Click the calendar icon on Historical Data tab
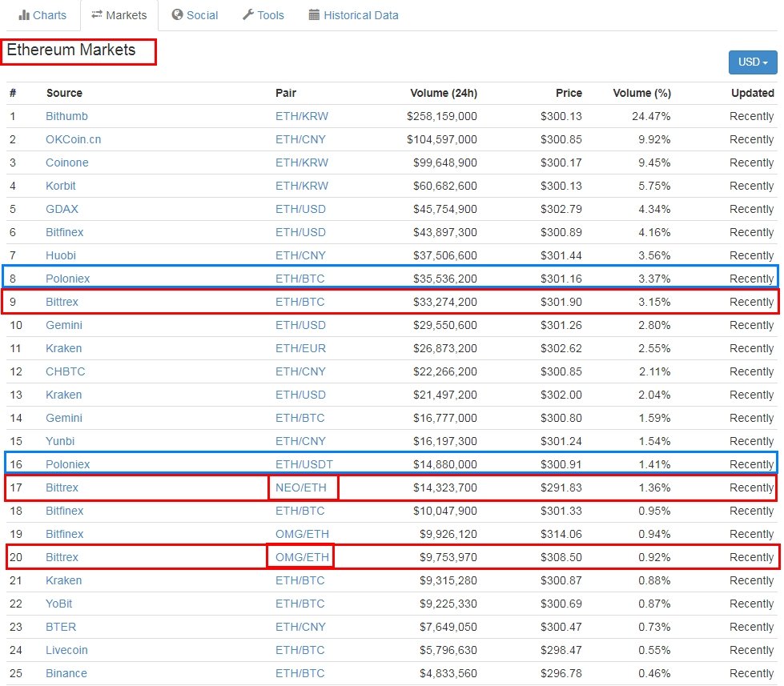Image resolution: width=784 pixels, height=686 pixels. pos(314,15)
